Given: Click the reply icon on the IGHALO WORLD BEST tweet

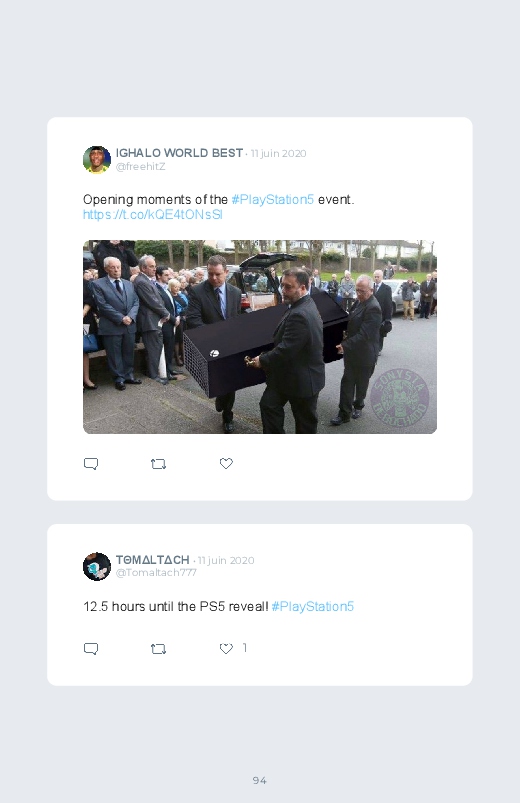Looking at the screenshot, I should (91, 464).
